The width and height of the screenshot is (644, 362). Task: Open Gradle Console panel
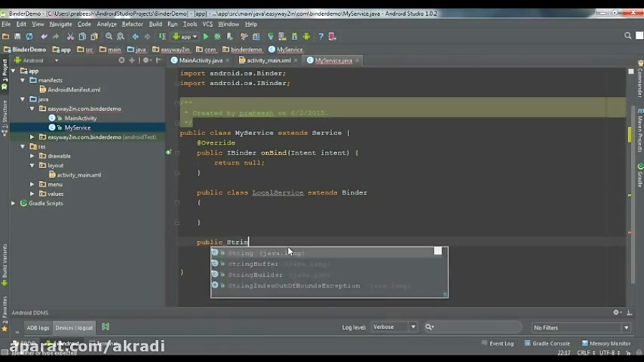pos(547,343)
